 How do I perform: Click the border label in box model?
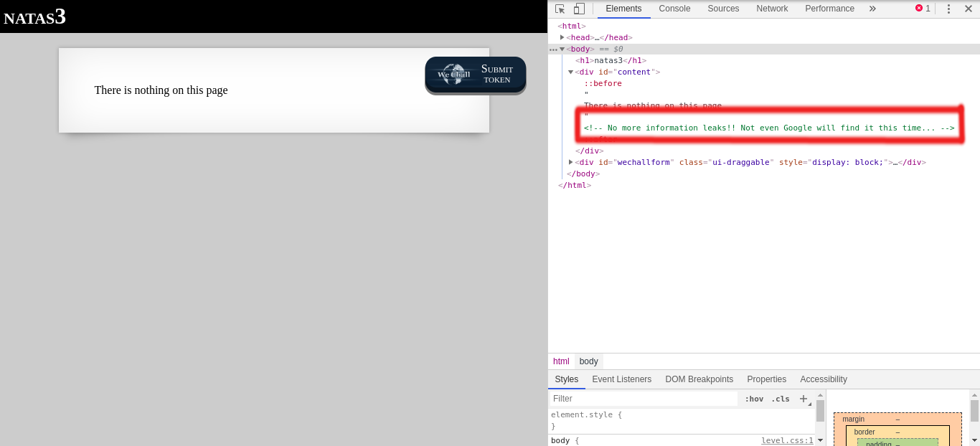864,432
